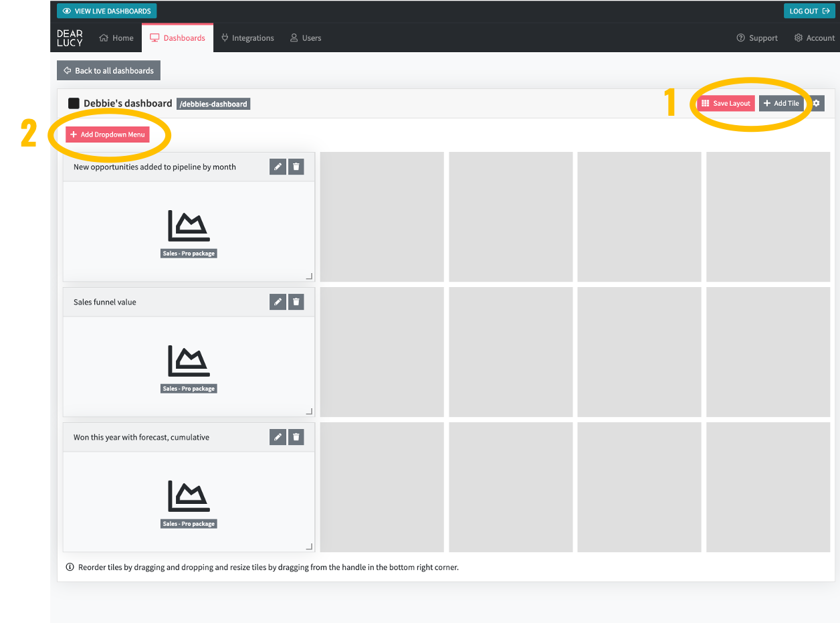Click resize handle of Won this year tile

point(309,547)
